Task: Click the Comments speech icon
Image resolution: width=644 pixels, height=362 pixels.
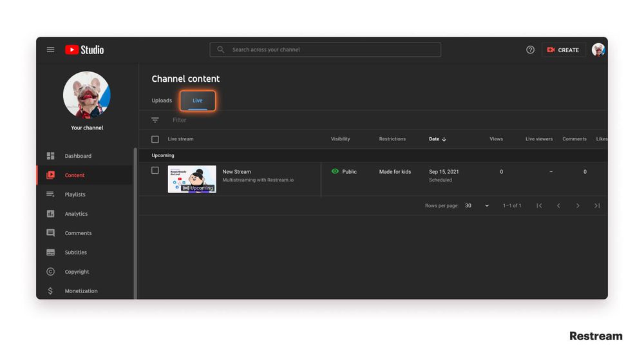Action: tap(50, 233)
